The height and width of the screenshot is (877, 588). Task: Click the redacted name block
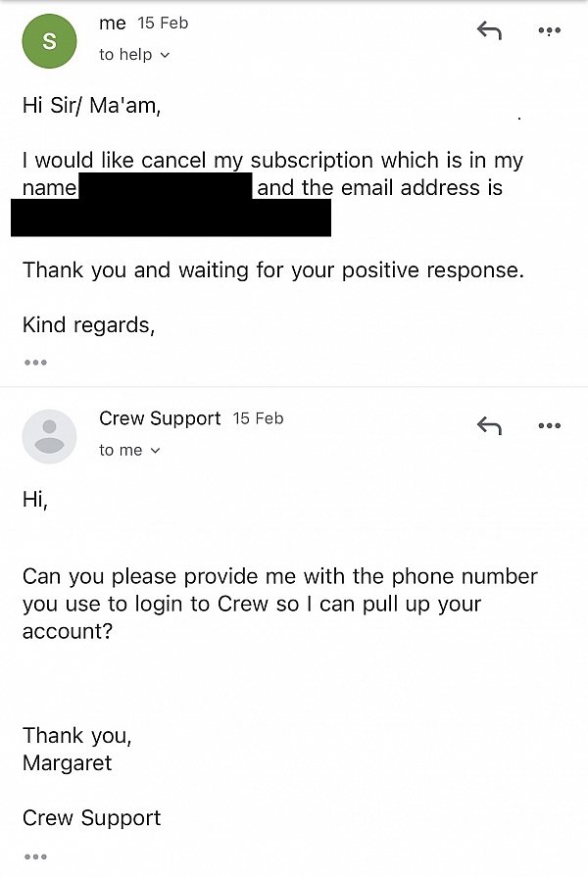[x=165, y=186]
